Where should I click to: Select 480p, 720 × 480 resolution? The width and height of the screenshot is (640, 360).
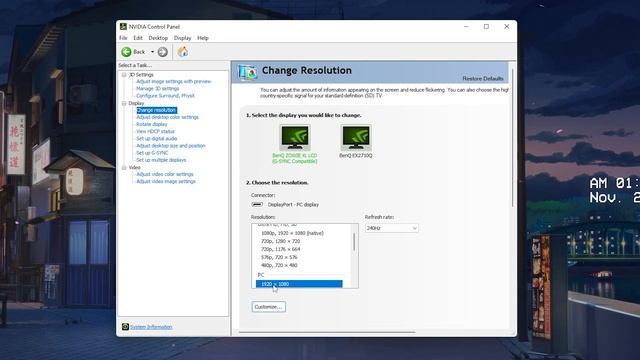tap(279, 265)
